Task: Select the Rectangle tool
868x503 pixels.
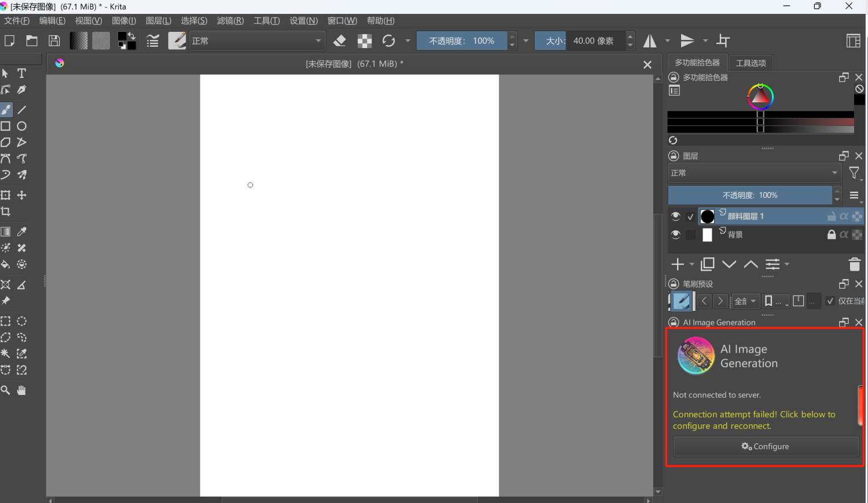Action: point(6,126)
